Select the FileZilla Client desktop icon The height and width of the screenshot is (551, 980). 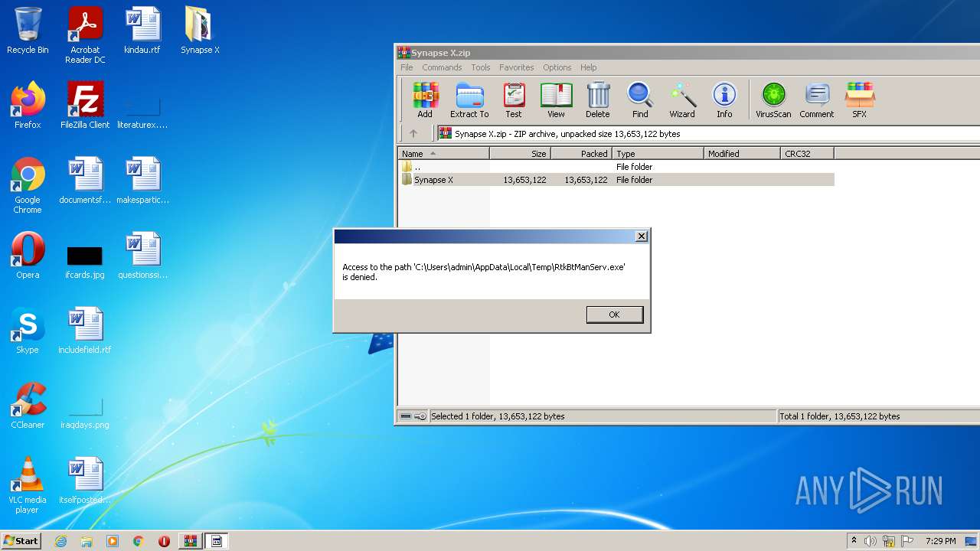[85, 106]
